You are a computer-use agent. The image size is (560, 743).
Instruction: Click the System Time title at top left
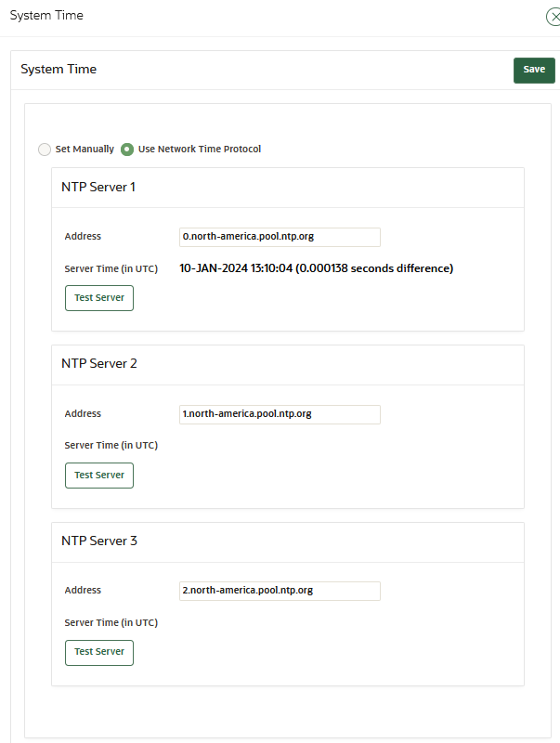click(x=46, y=16)
